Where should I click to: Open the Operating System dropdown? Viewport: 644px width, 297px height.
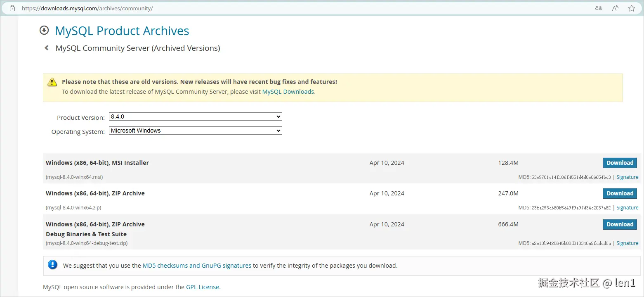[x=196, y=131]
